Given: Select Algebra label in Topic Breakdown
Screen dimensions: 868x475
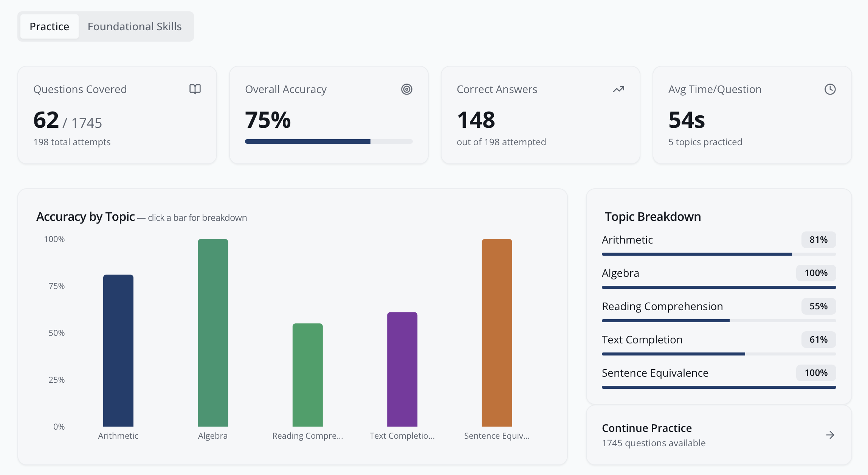Looking at the screenshot, I should 620,273.
